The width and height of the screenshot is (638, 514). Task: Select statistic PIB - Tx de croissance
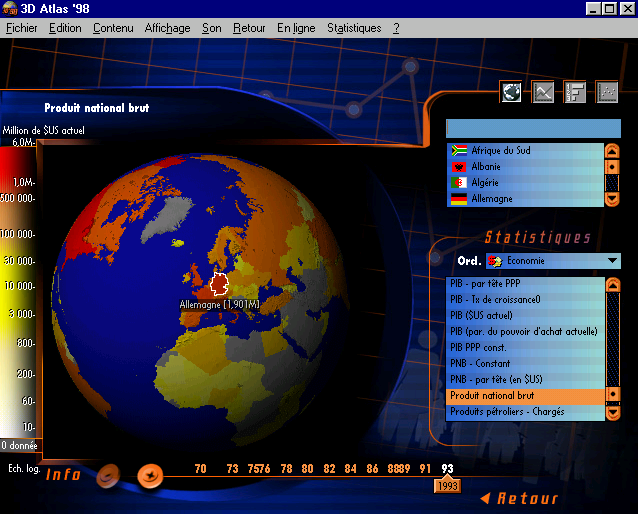pos(525,300)
